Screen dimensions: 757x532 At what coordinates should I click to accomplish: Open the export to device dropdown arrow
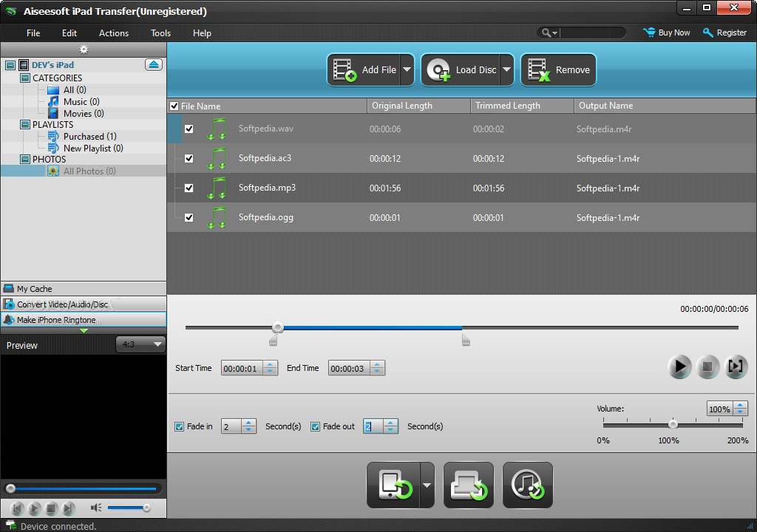427,485
